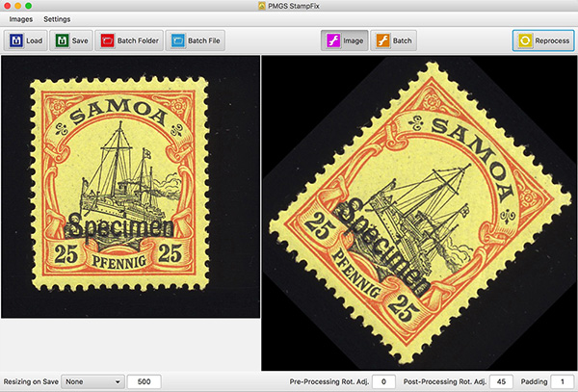Viewport: 578px width, 392px height.
Task: Click the Save button label
Action: click(80, 40)
